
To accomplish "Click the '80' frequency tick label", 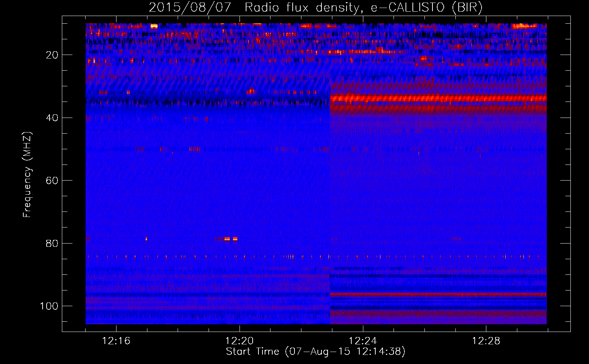I will click(52, 244).
